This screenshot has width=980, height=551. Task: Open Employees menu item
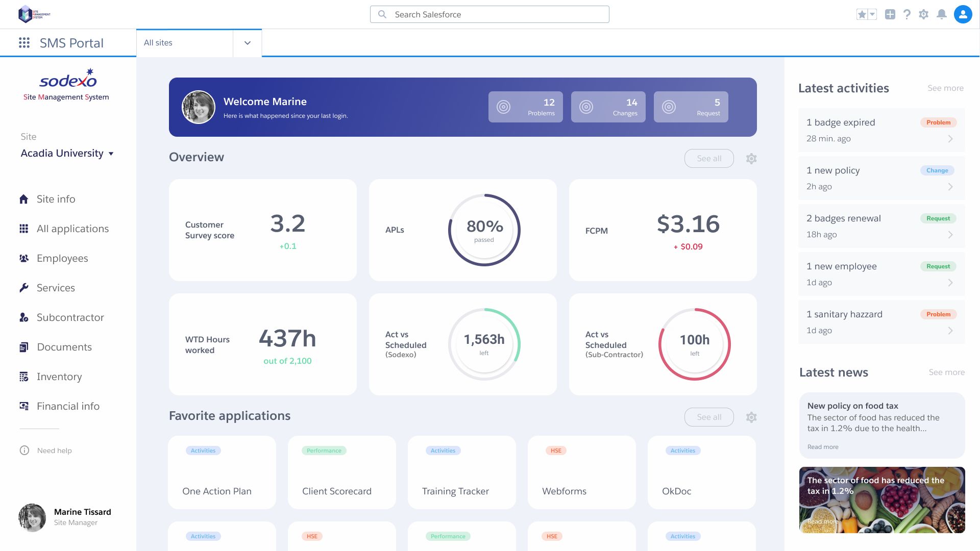pos(62,258)
